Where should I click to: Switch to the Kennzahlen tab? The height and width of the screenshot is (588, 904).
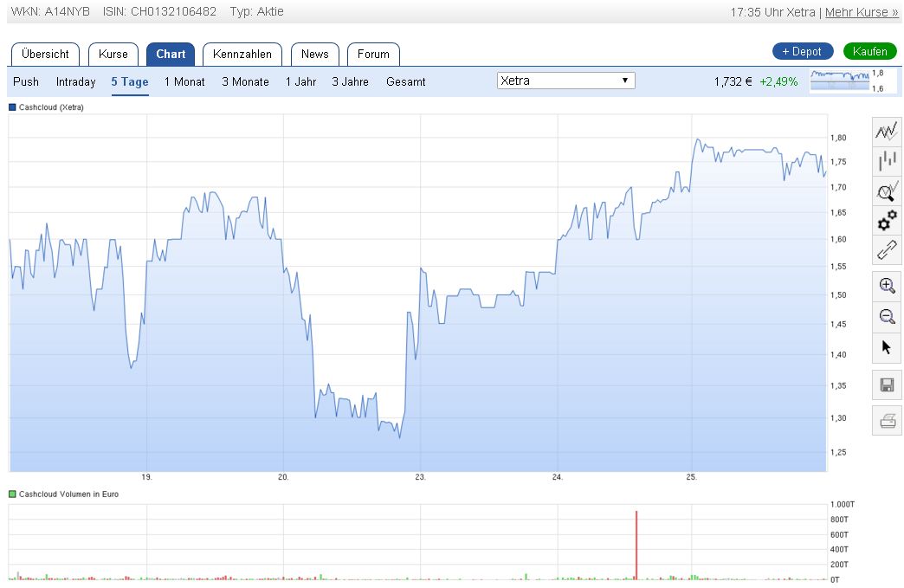(242, 54)
